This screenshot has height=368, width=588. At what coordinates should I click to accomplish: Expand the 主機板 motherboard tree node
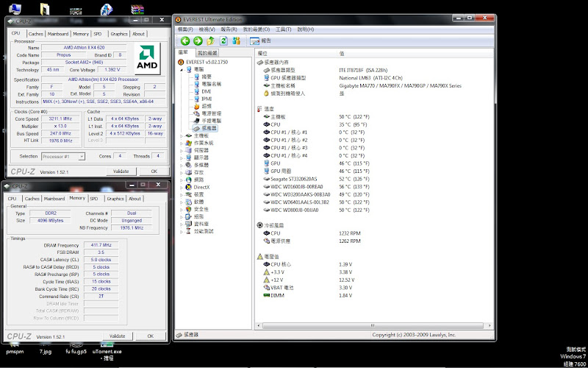(x=182, y=135)
